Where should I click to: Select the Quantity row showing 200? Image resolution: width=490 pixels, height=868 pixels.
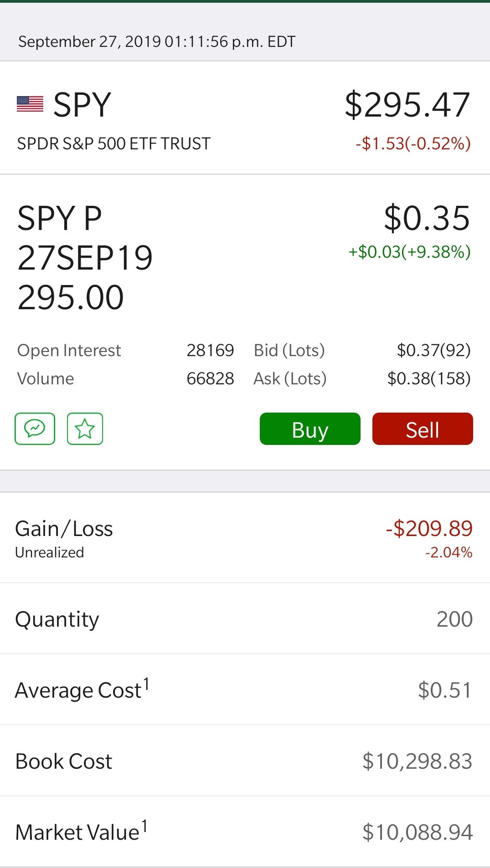click(245, 619)
